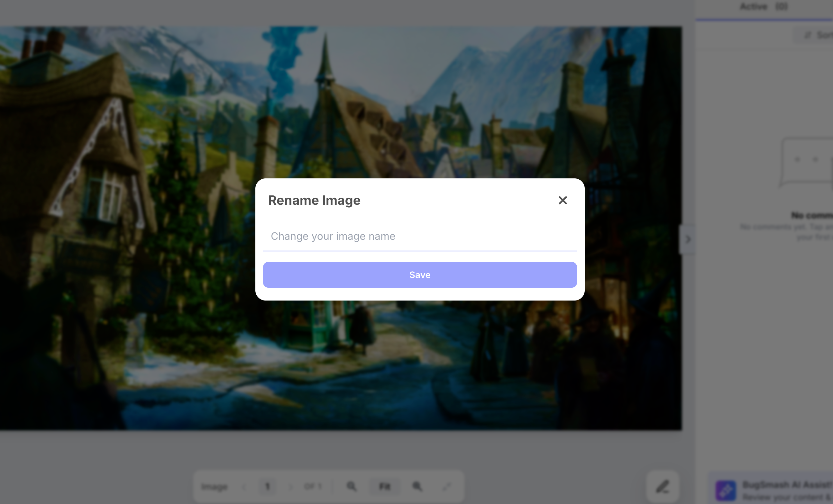The width and height of the screenshot is (833, 504).
Task: Zoom in using the right magnifier
Action: pos(417,486)
